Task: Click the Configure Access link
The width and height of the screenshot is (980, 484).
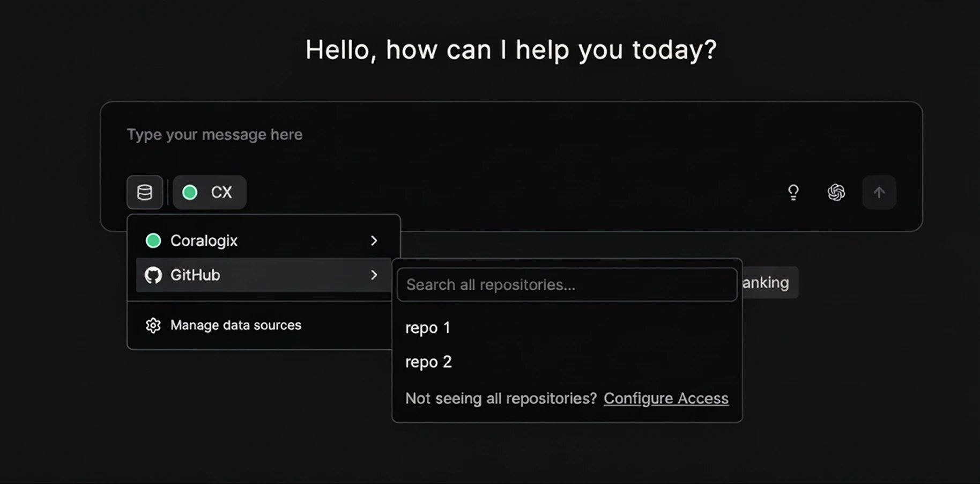Action: point(666,398)
